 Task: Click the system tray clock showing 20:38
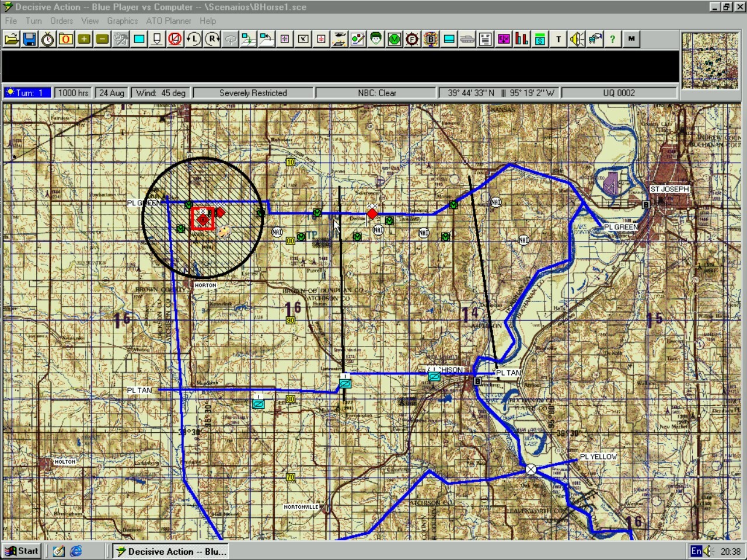(731, 551)
